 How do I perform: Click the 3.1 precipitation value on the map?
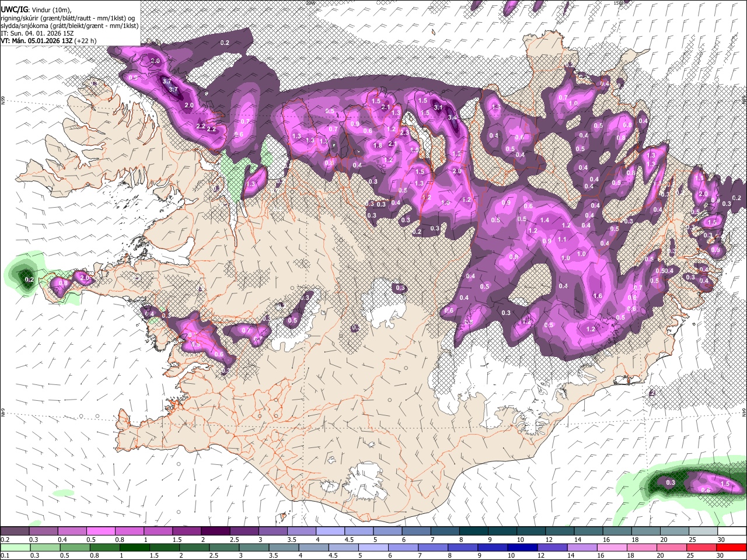click(439, 108)
